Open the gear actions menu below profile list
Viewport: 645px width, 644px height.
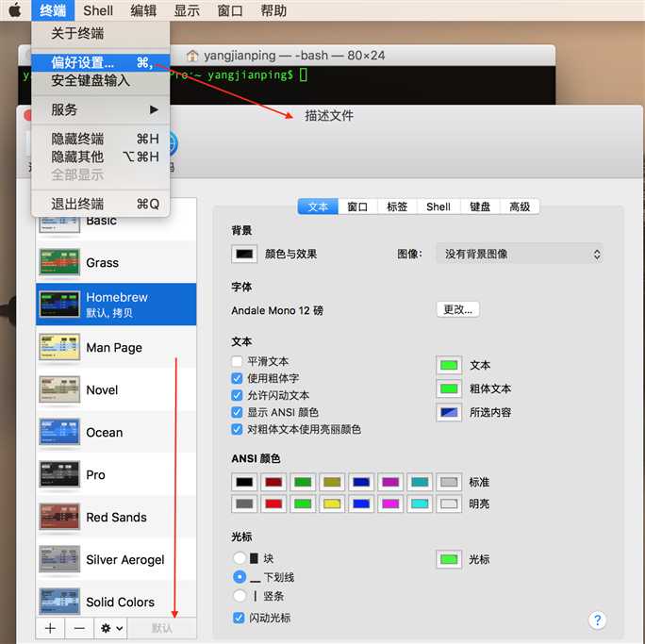111,628
